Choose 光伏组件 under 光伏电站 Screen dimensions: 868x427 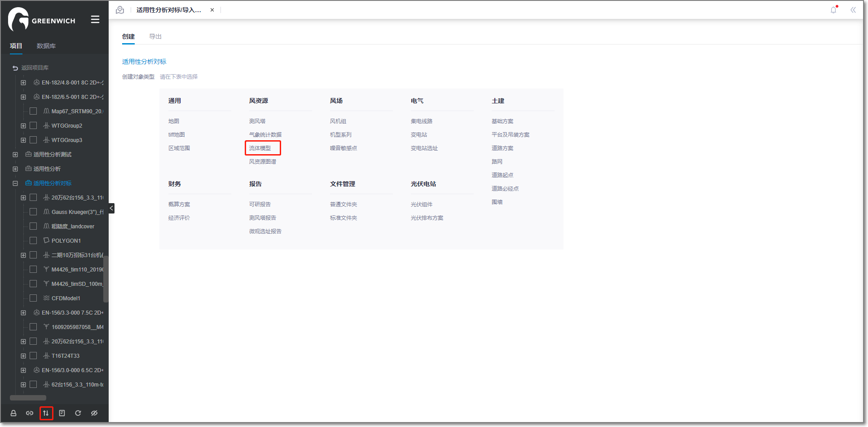[422, 204]
